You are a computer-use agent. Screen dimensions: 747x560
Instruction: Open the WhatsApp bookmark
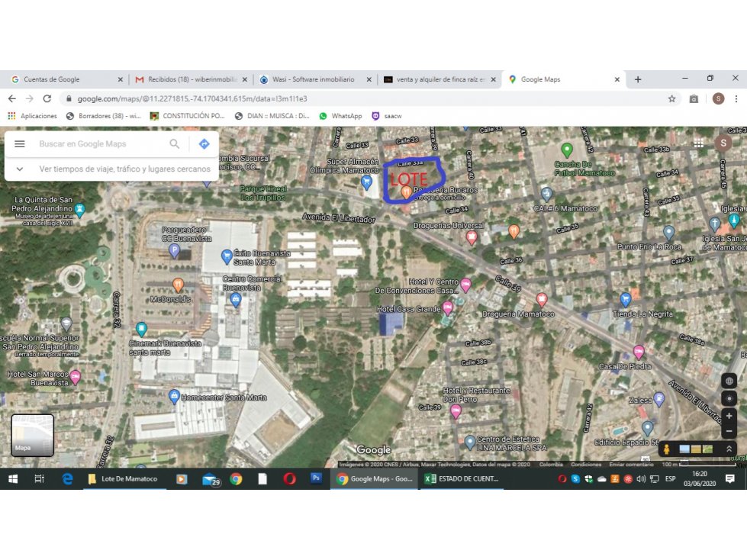(340, 116)
